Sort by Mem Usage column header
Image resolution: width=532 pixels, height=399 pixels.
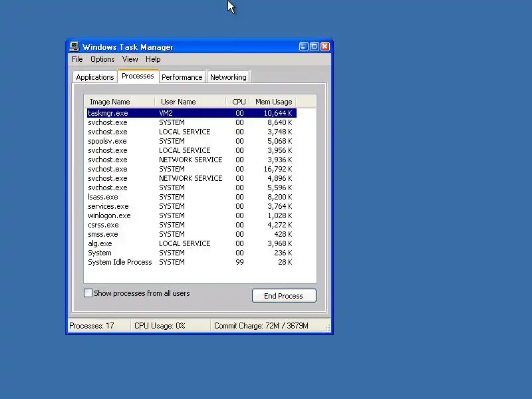273,102
